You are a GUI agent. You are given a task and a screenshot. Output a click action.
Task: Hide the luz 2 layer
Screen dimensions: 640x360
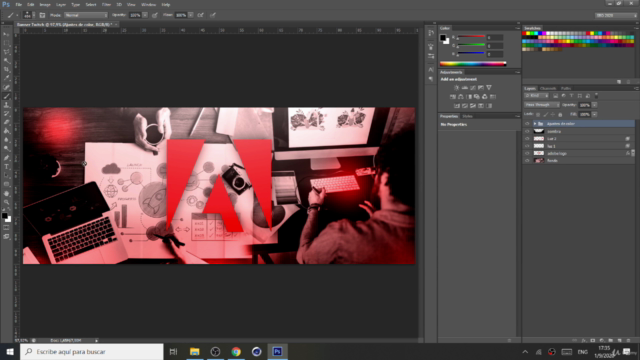pos(527,139)
